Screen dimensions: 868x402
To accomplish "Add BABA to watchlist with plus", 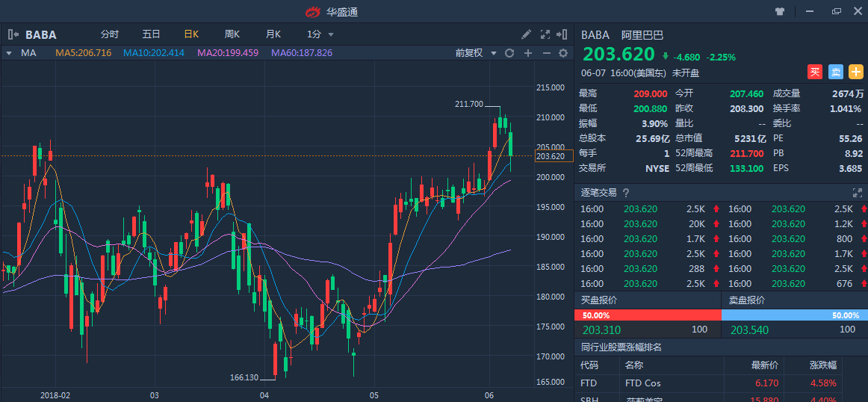I will coord(856,72).
